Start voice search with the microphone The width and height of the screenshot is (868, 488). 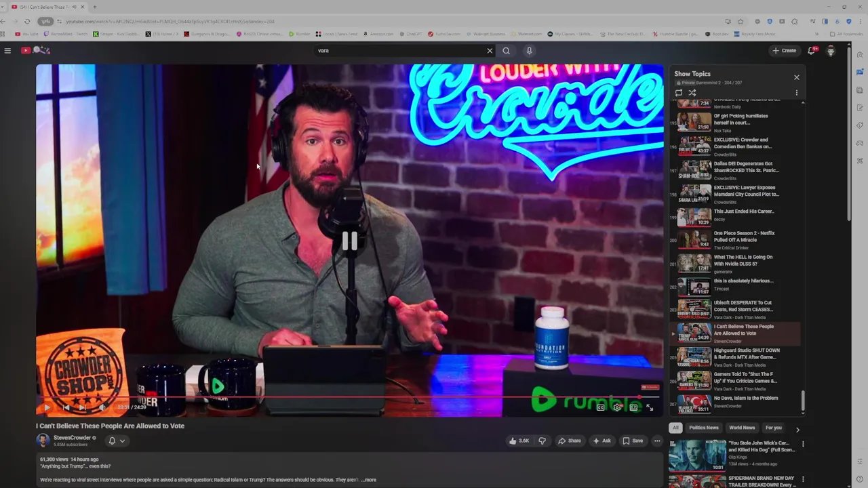coord(529,50)
